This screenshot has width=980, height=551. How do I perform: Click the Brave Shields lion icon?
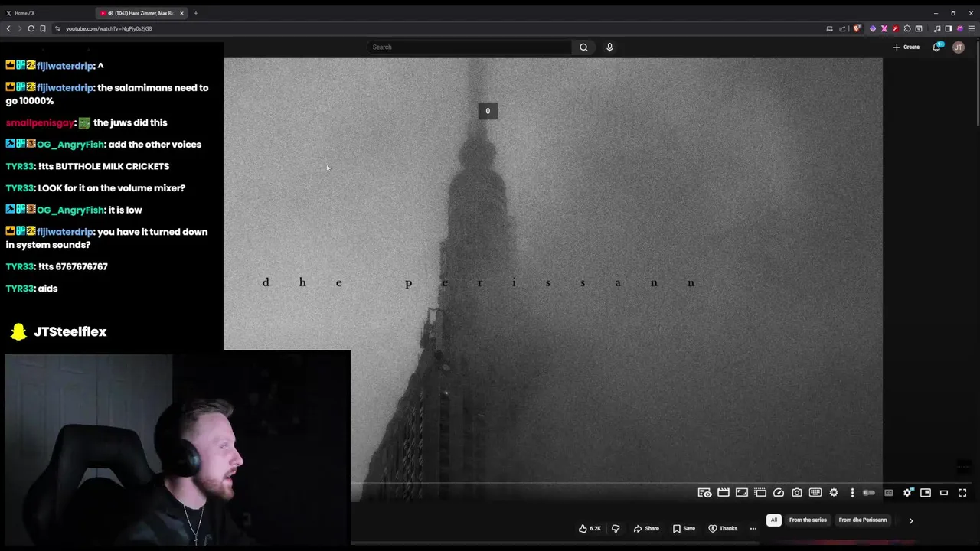tap(857, 28)
